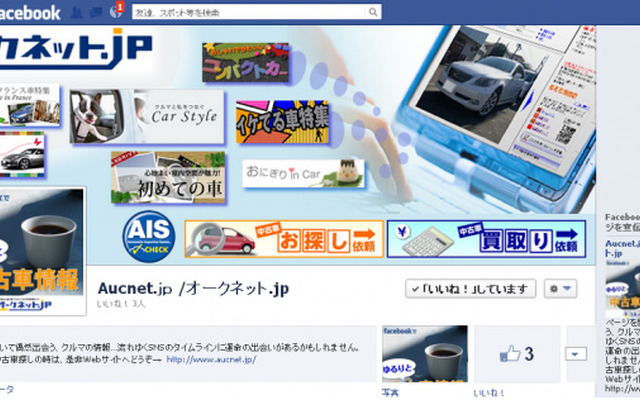Click the いいね！3人 likes count text

tap(121, 304)
